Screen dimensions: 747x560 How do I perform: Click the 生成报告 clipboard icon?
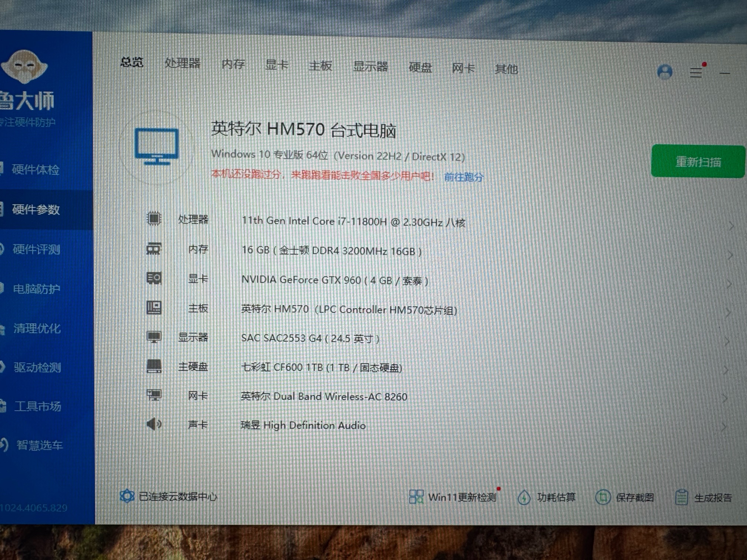[681, 497]
